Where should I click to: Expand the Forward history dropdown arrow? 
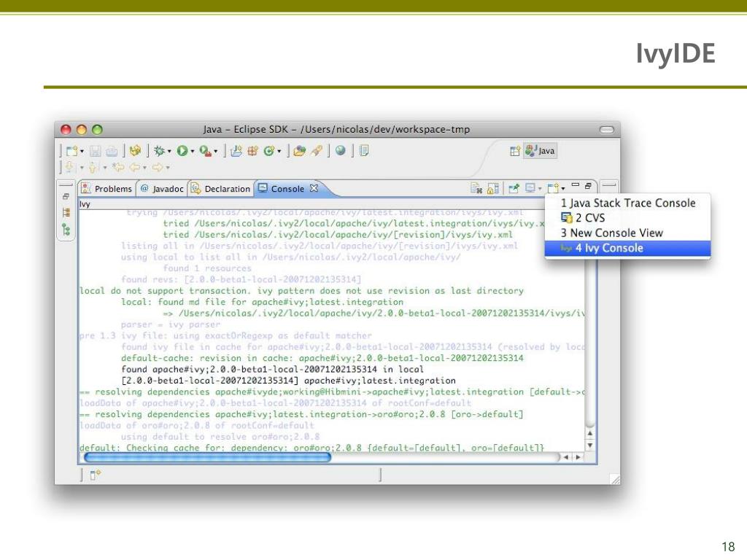coord(168,168)
